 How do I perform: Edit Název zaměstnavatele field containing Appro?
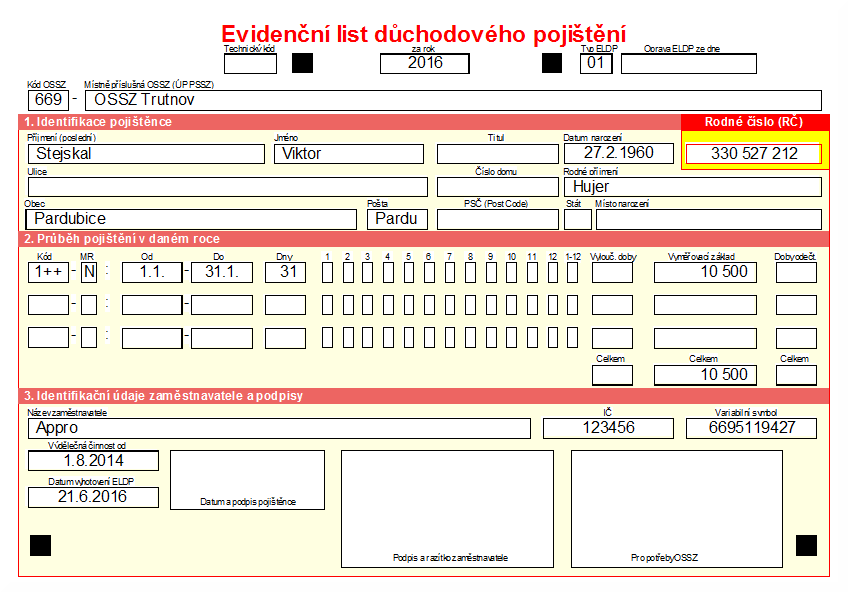click(x=279, y=428)
